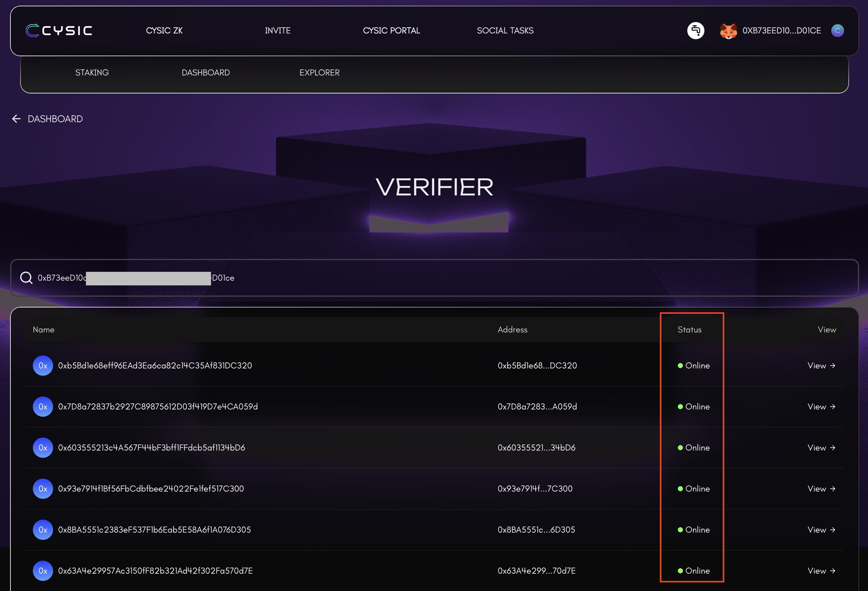The width and height of the screenshot is (868, 591).
Task: Click 0x avatar for 0x8BA5551c verifier
Action: tap(43, 530)
